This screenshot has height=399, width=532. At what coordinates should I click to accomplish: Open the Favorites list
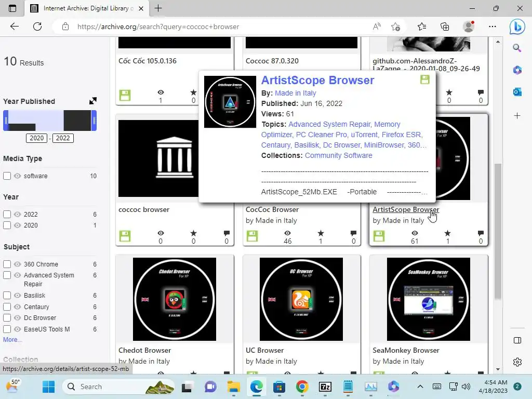pyautogui.click(x=422, y=26)
